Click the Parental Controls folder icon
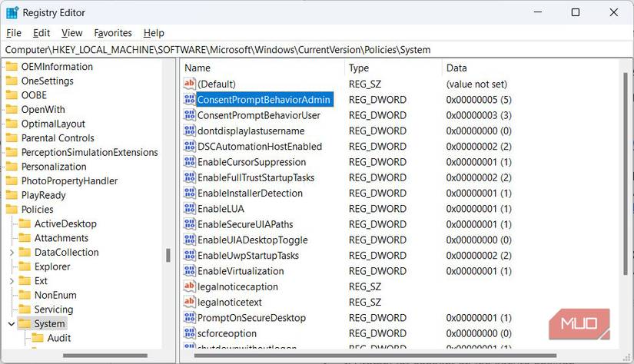The height and width of the screenshot is (364, 634). click(x=12, y=137)
